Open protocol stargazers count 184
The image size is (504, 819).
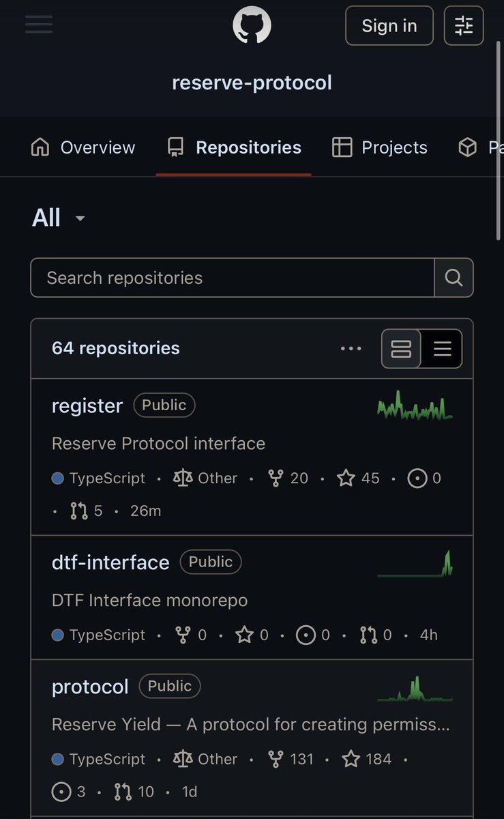(x=366, y=759)
